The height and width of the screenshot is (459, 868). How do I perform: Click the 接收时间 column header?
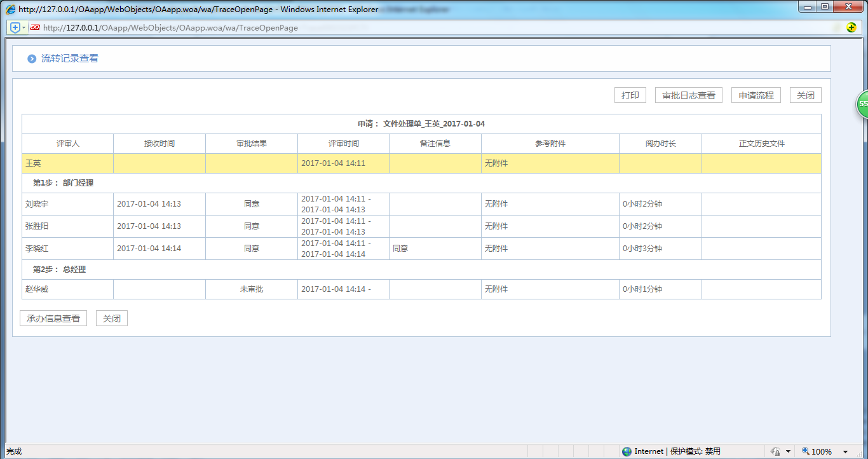coord(159,144)
